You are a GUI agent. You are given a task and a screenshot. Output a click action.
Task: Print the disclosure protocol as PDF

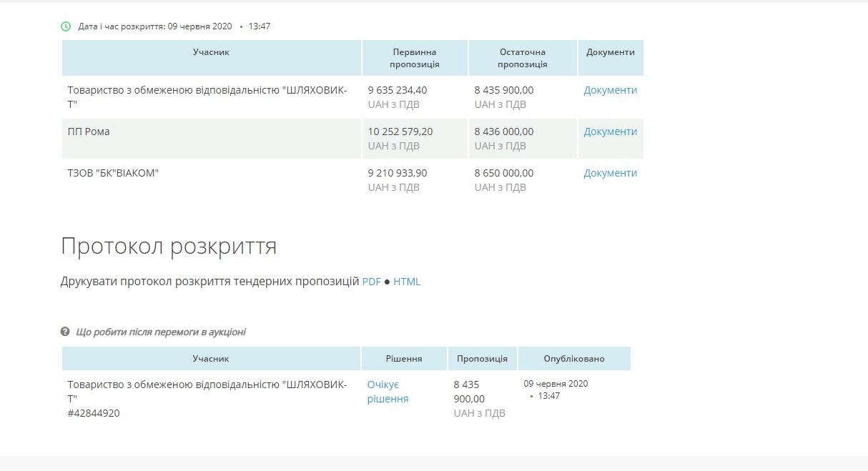371,282
